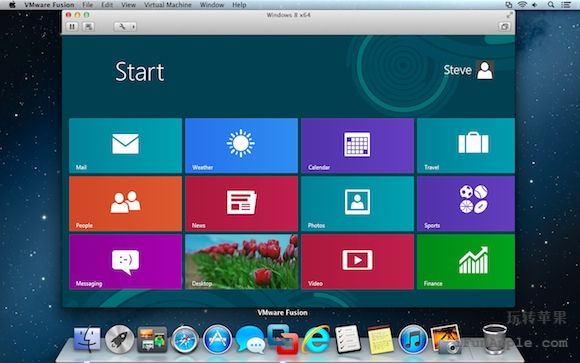Open the People tile

click(125, 204)
